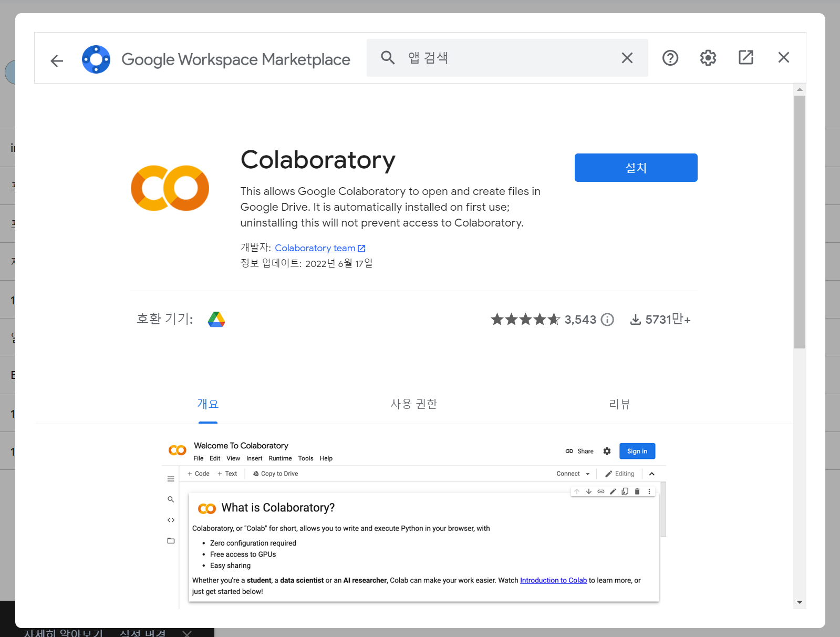
Task: Click Copy to Drive in the preview
Action: coord(275,474)
